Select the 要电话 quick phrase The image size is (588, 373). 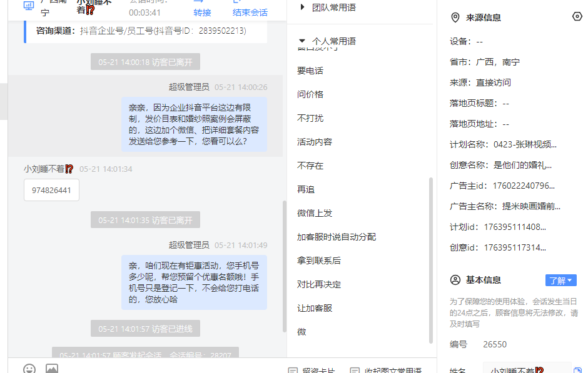310,71
